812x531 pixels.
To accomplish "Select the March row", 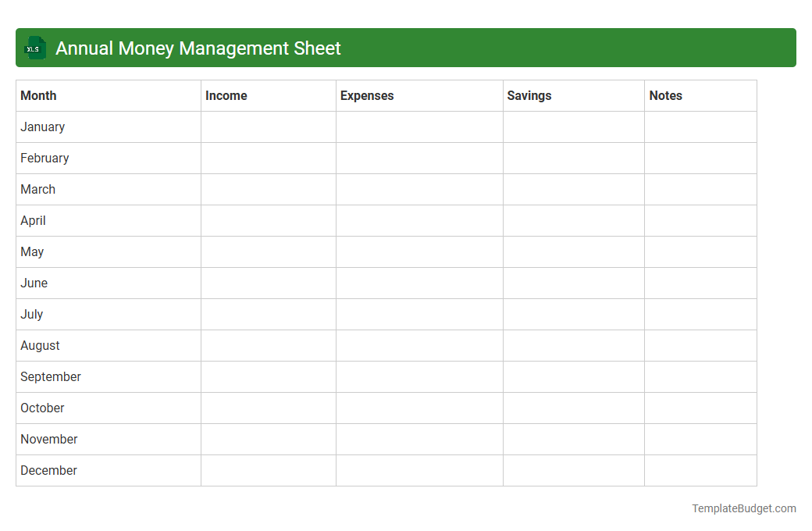I will [x=37, y=189].
